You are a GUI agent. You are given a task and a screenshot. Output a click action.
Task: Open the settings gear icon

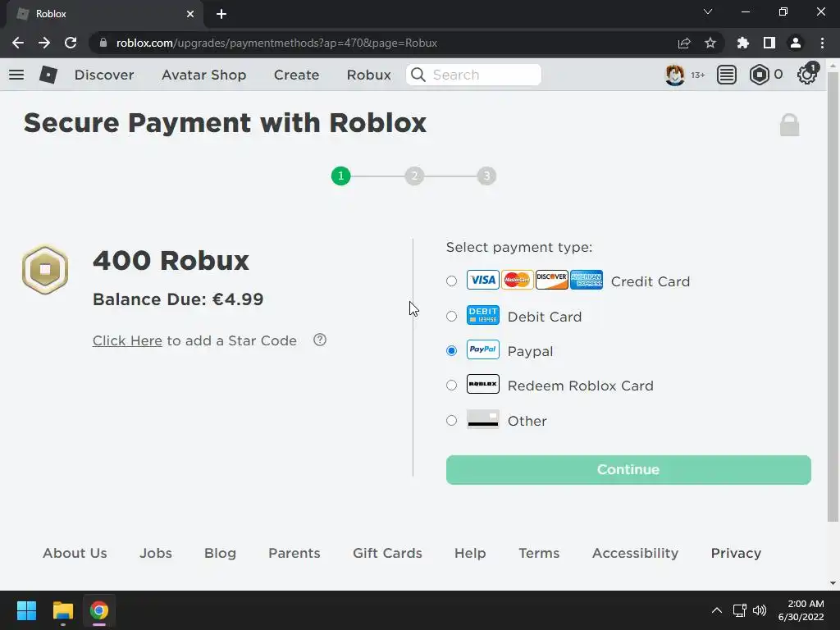(x=807, y=75)
